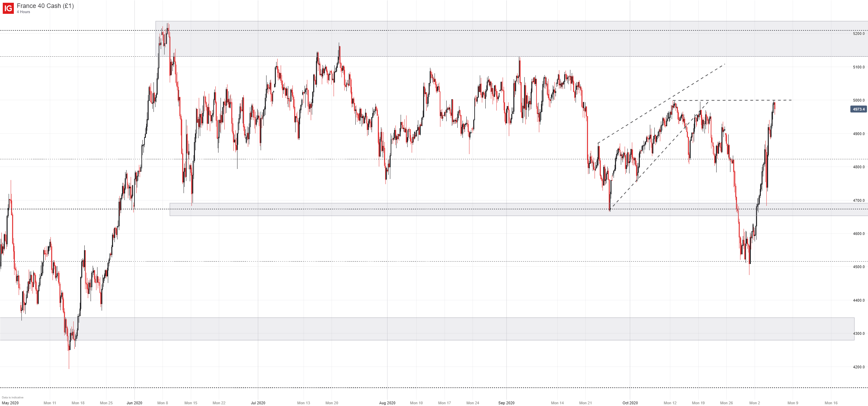The width and height of the screenshot is (868, 406).
Task: Click the Mon 18 date label
Action: 78,403
